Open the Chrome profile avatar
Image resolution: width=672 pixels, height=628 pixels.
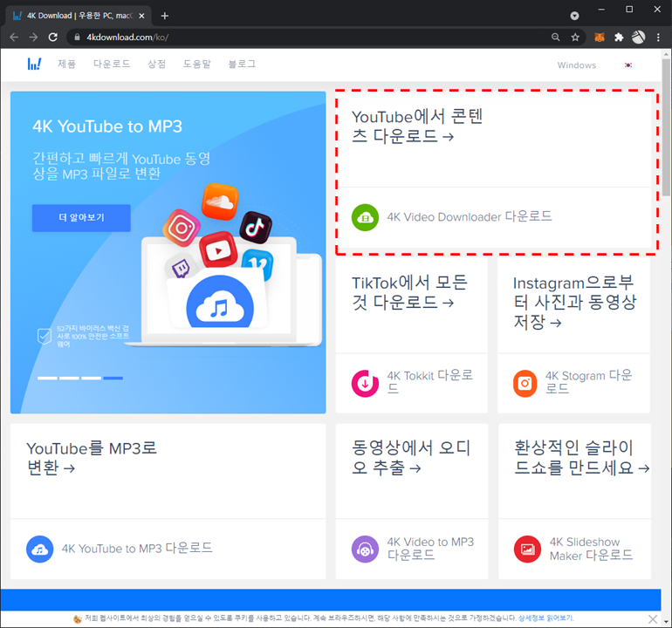click(638, 38)
